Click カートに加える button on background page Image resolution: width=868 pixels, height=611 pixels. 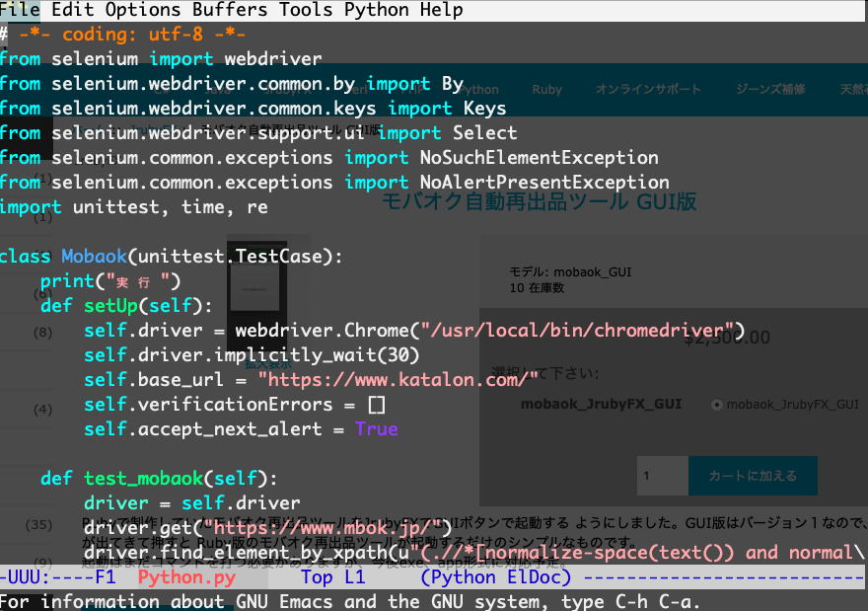753,476
